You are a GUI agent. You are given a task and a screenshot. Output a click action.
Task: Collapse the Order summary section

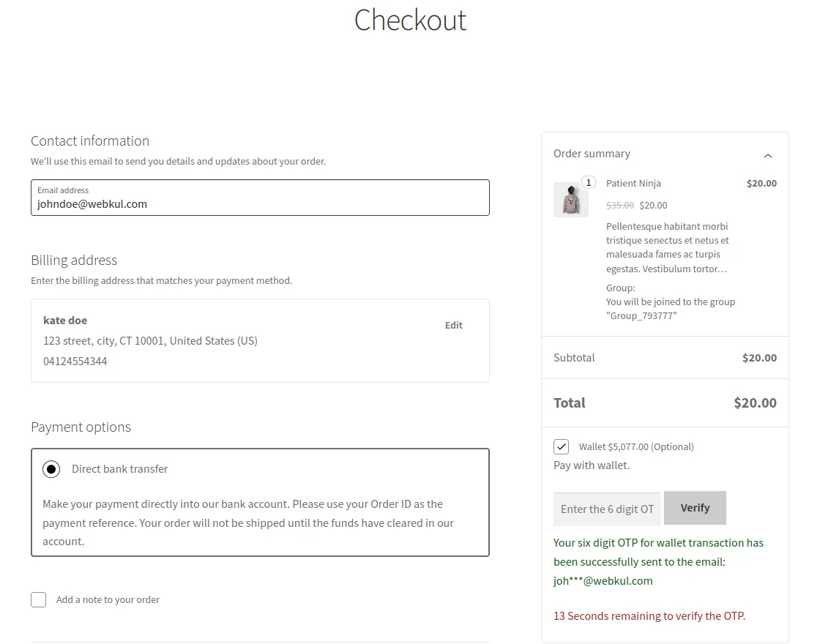[x=768, y=155]
